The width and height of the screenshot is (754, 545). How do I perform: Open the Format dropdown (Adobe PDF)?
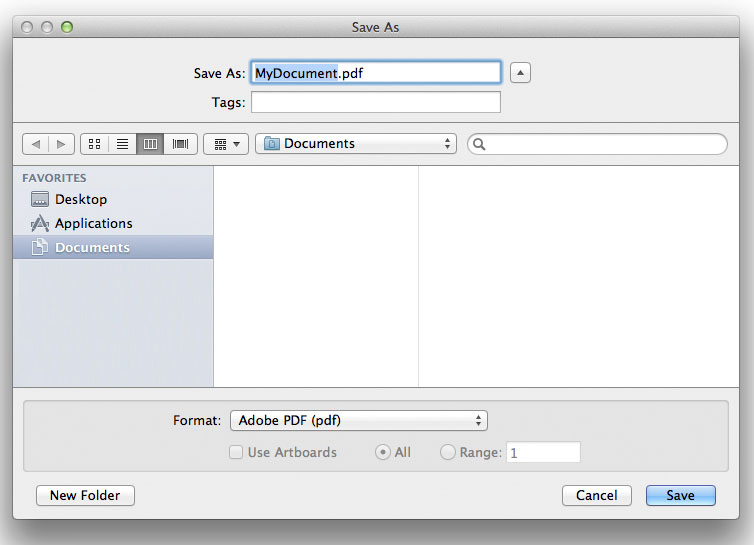click(x=359, y=420)
